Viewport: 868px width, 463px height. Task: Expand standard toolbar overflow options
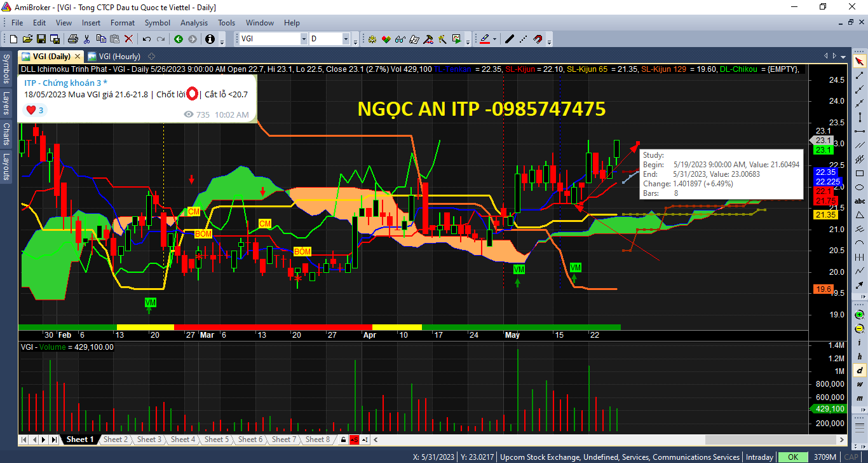[x=222, y=41]
